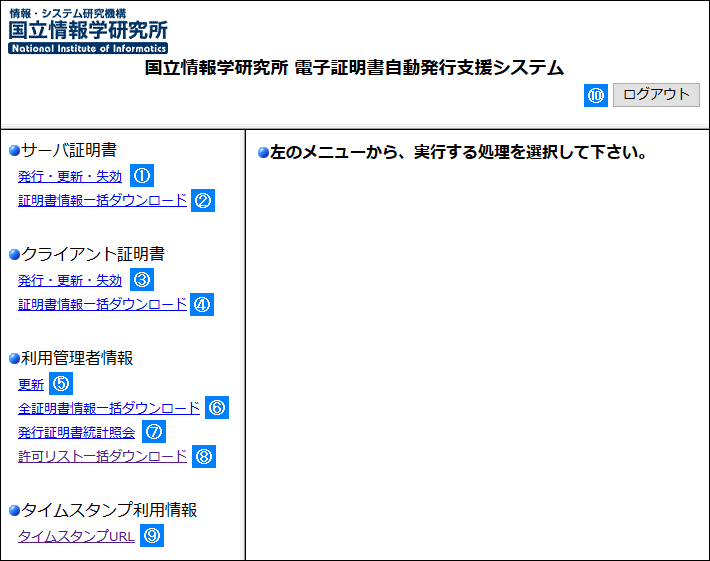Select the タイムスタンプ利用情報 section heading
The image size is (710, 561).
[x=109, y=510]
